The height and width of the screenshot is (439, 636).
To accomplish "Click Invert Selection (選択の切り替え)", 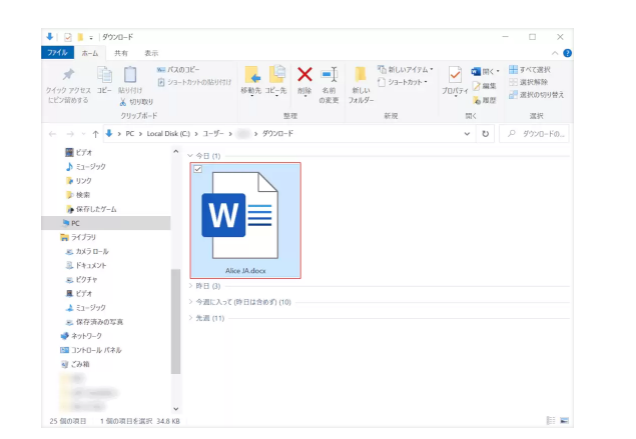I will (540, 95).
